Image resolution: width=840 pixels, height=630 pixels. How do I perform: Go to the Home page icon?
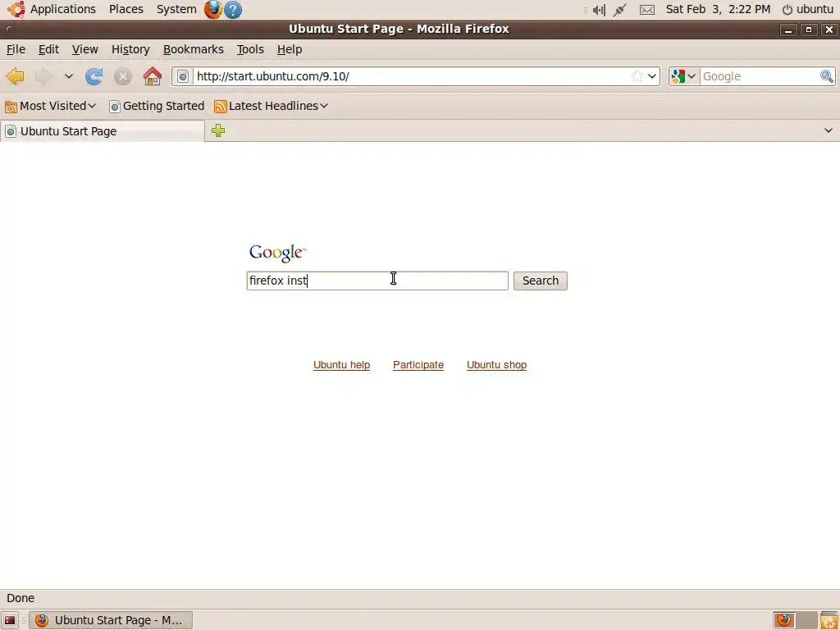[153, 76]
